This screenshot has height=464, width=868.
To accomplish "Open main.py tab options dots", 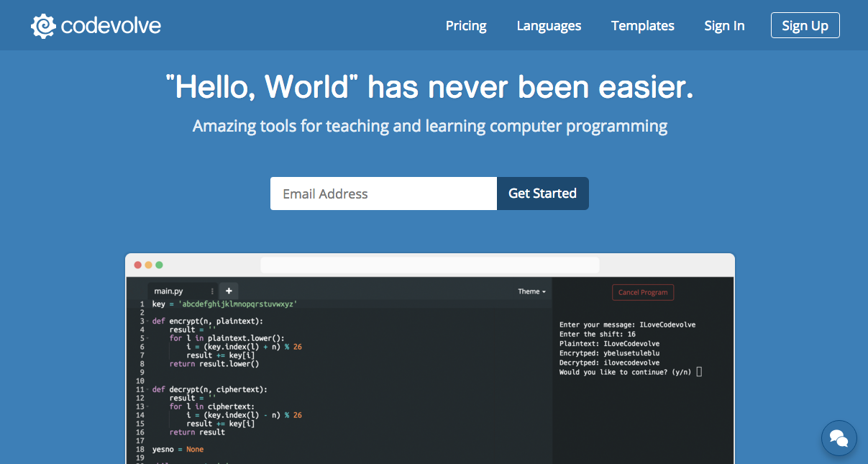I will [x=212, y=291].
